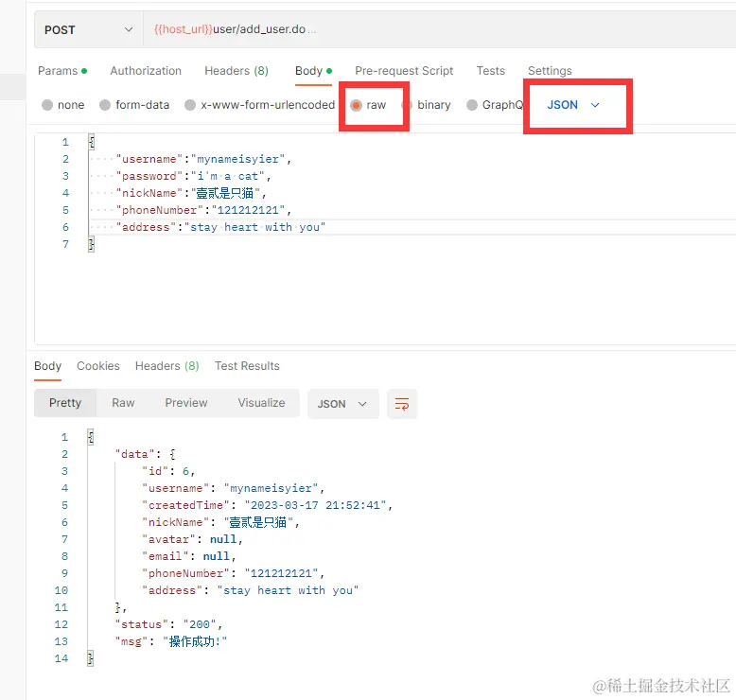Open the POST method dropdown

click(88, 29)
